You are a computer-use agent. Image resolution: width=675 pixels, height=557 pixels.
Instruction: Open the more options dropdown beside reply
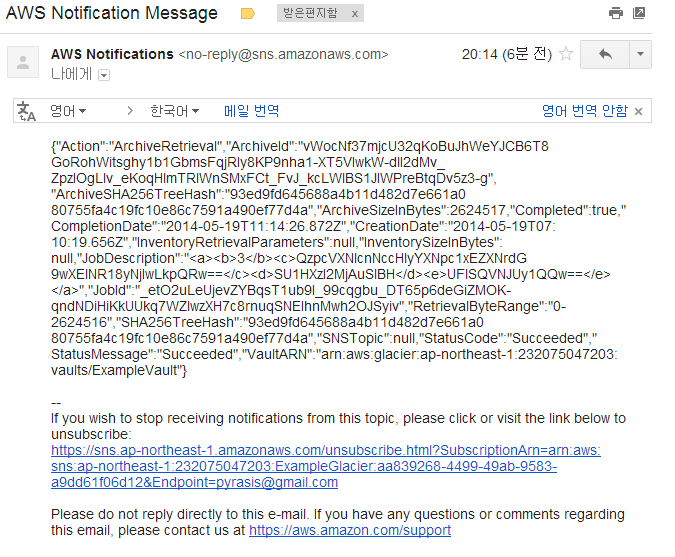640,54
